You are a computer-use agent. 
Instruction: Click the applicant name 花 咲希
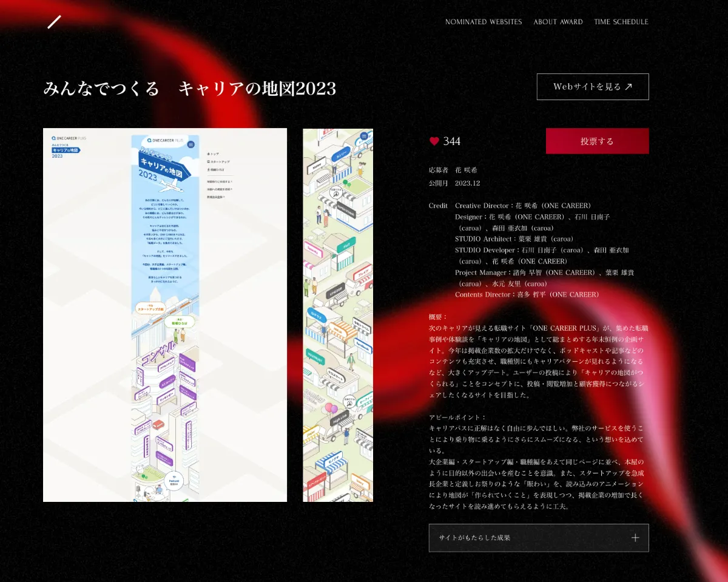[x=466, y=171]
